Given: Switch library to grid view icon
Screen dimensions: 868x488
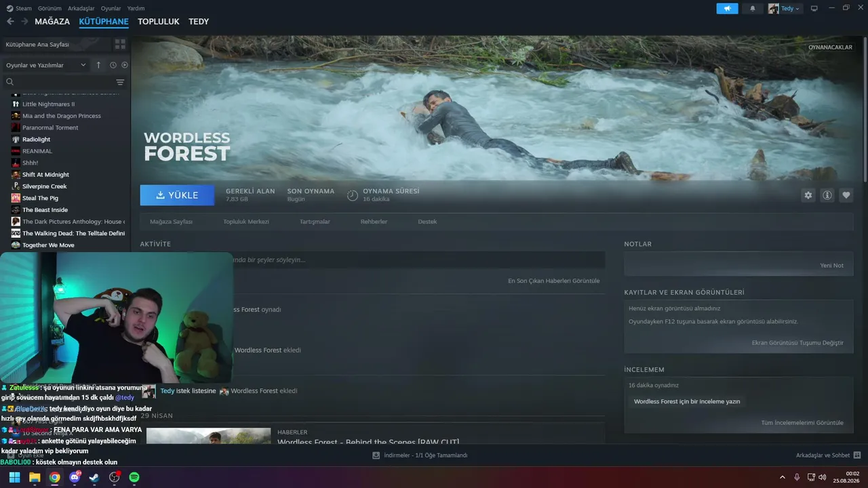Looking at the screenshot, I should [x=120, y=44].
